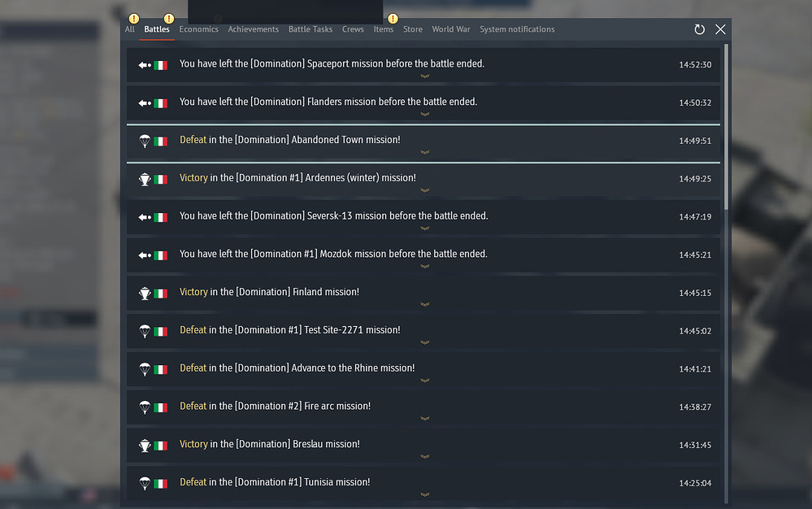Expand the Finland victory chevron
Viewport: 812px width, 509px height.
pyautogui.click(x=424, y=304)
